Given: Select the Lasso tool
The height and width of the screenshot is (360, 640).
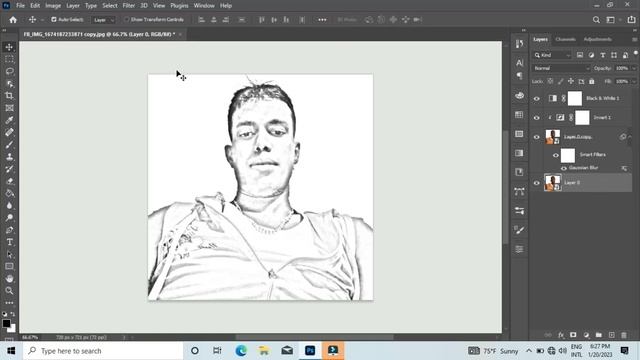Looking at the screenshot, I should 9,71.
